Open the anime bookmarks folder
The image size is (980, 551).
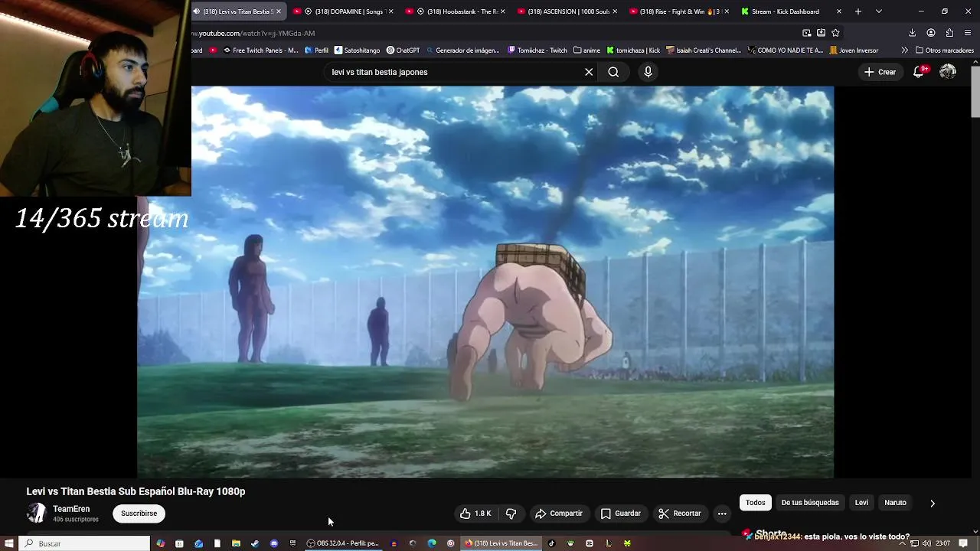586,51
